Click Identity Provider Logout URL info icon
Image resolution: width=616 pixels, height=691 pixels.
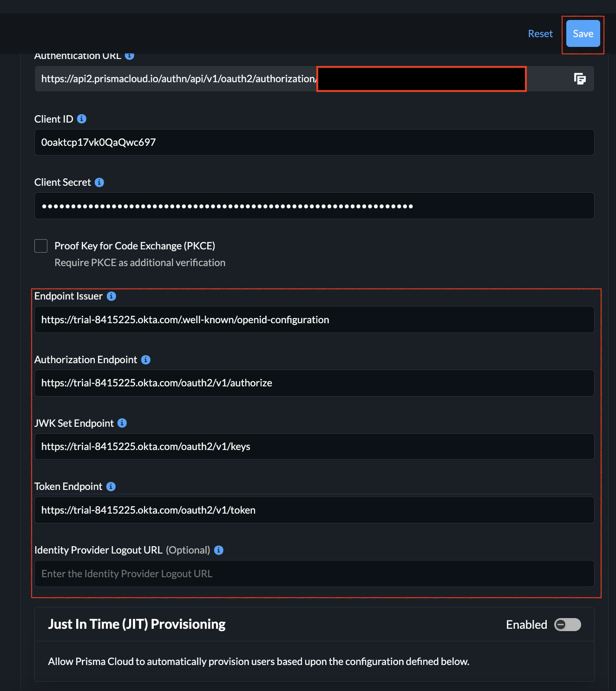point(219,550)
